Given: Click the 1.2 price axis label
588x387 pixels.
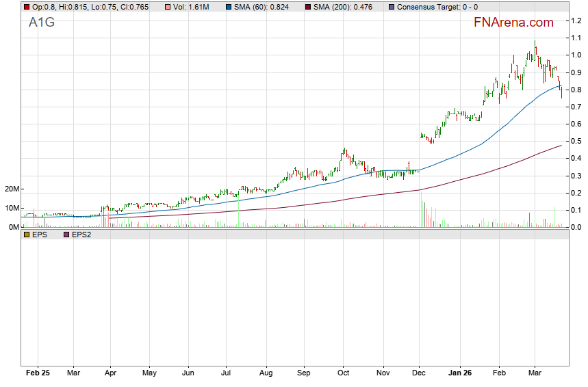Looking at the screenshot, I should click(576, 21).
